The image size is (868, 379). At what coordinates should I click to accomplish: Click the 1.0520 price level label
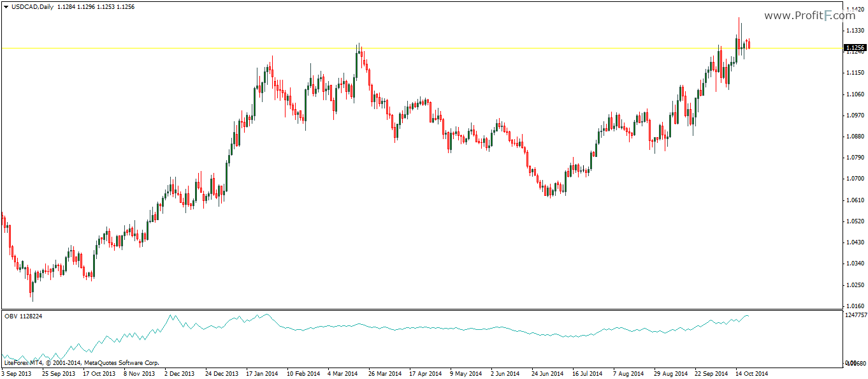[x=854, y=221]
